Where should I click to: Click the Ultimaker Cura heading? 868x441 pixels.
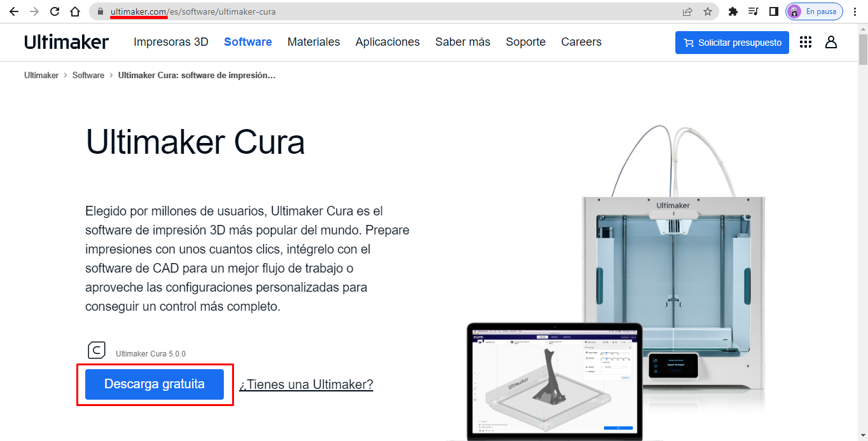pyautogui.click(x=195, y=142)
